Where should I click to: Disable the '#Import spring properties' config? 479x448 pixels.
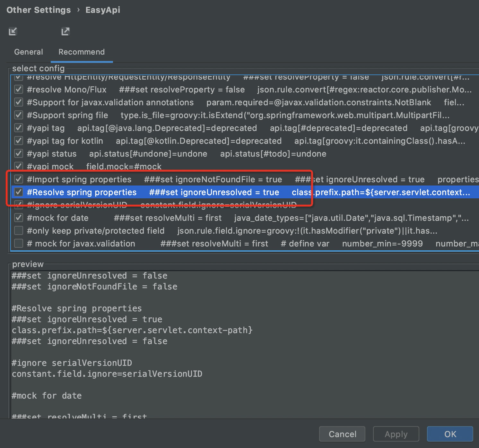(18, 179)
